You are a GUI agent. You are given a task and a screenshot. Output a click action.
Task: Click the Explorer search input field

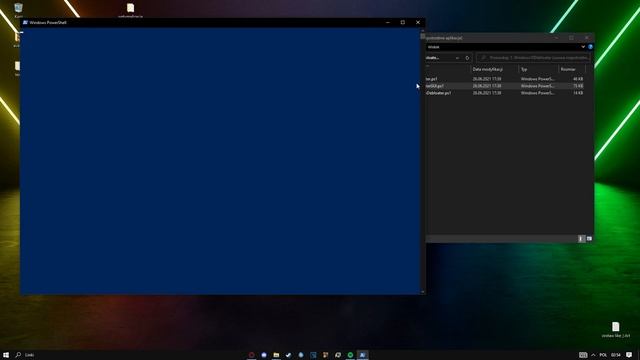pyautogui.click(x=533, y=58)
